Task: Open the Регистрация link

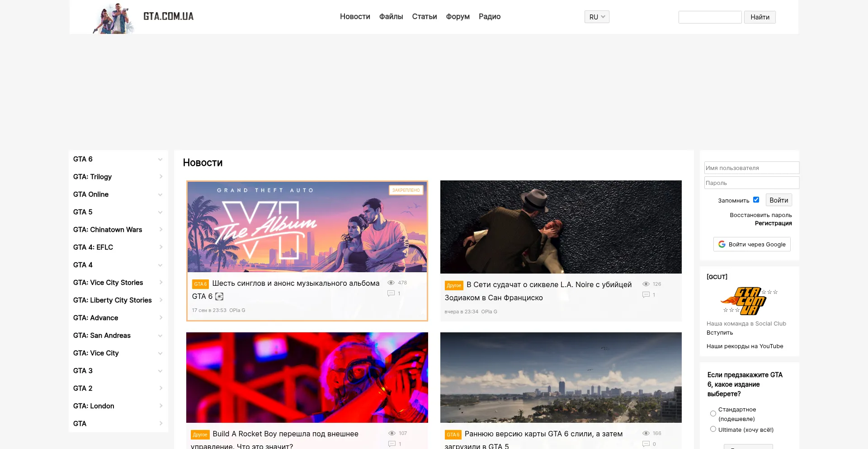Action: coord(774,223)
